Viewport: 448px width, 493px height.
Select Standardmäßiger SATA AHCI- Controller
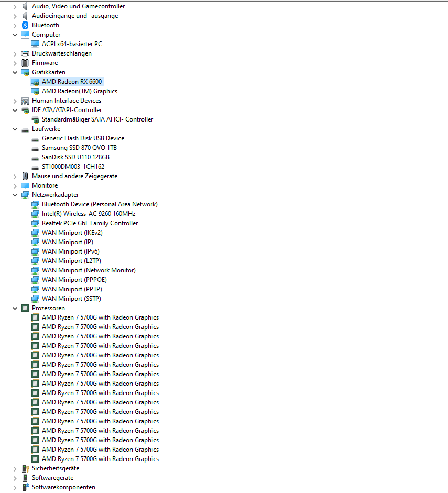[97, 119]
